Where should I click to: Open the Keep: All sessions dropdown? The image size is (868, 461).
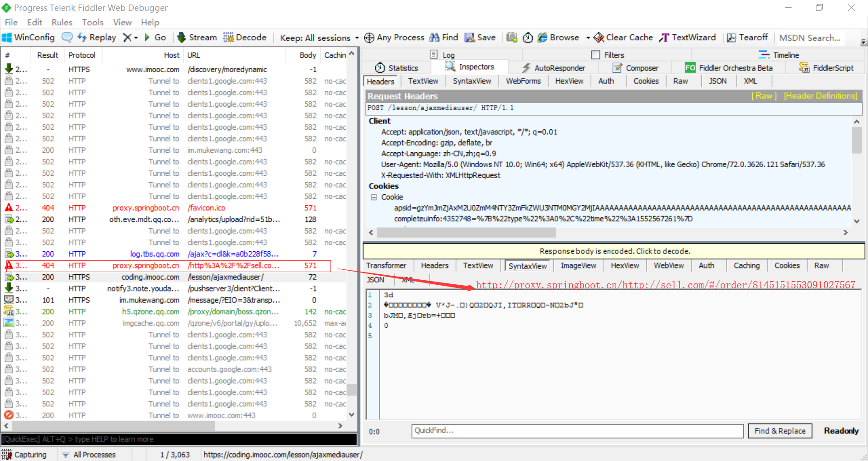[319, 38]
